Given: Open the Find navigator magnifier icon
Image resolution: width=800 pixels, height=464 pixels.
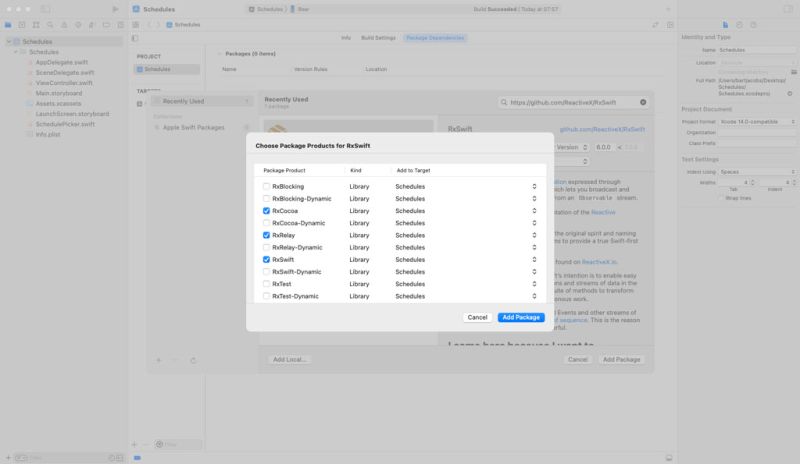Looking at the screenshot, I should click(x=50, y=25).
